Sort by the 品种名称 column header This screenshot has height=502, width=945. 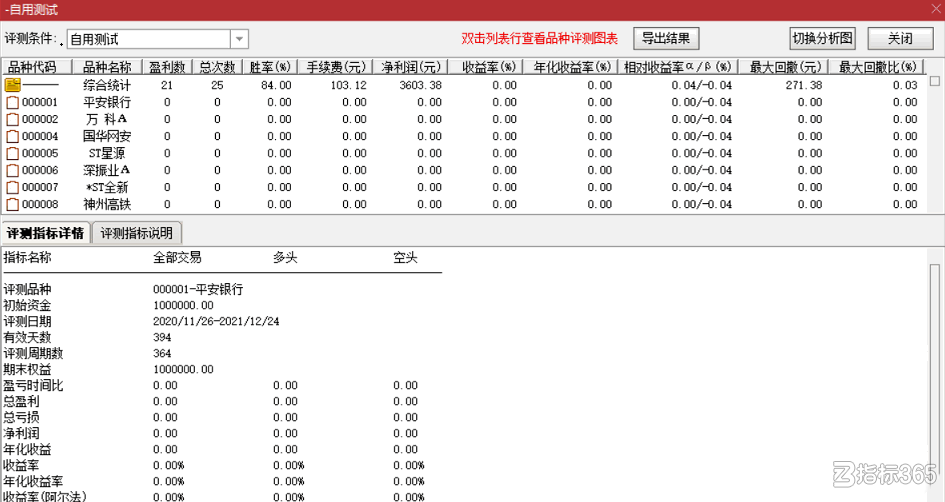click(107, 67)
